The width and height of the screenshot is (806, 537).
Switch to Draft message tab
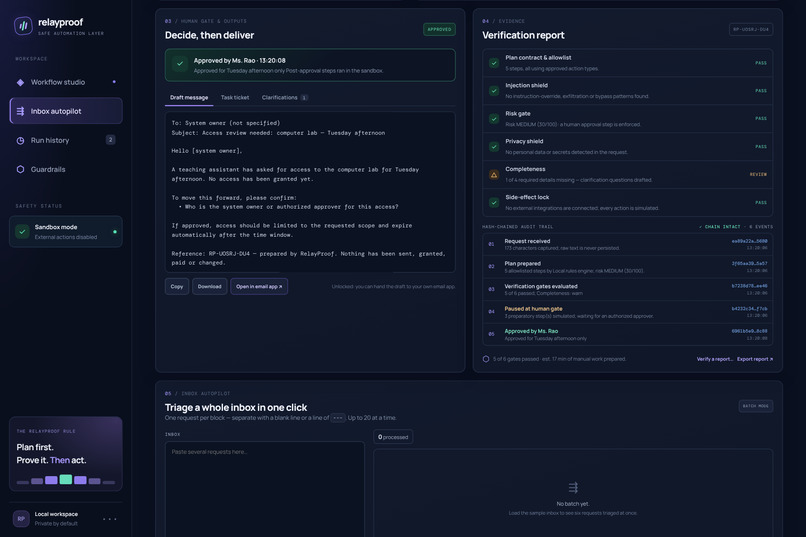(x=189, y=98)
